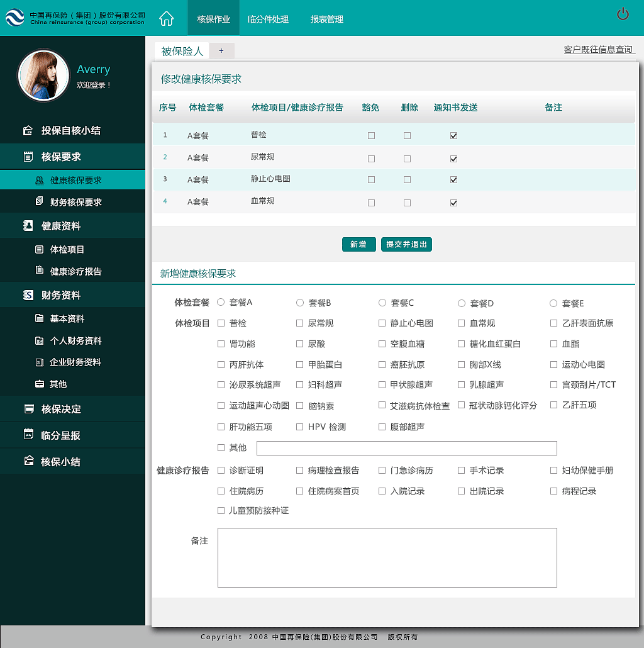This screenshot has height=648, width=644.
Task: Click inside the 备注 text area
Action: (x=386, y=557)
